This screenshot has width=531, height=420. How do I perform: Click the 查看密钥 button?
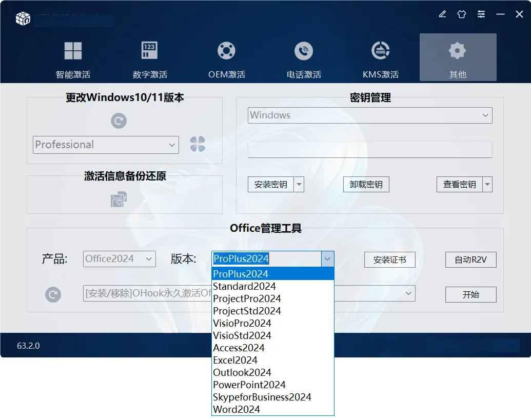(459, 185)
